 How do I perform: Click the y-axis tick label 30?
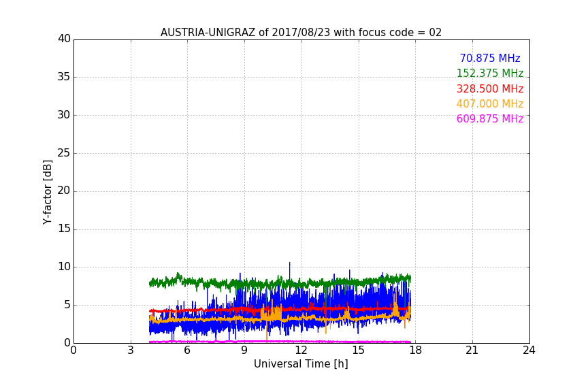[64, 115]
